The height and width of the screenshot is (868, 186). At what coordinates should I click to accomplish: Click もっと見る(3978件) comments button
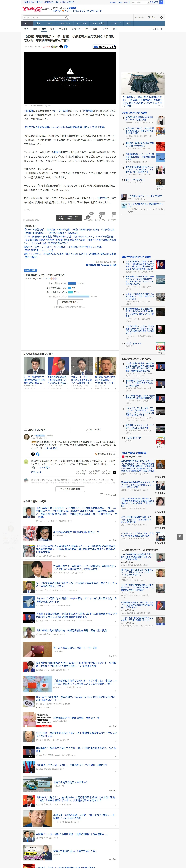coord(70,489)
